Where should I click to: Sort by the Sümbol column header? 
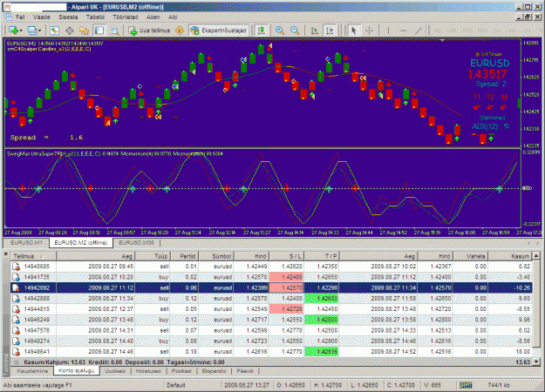[216, 256]
